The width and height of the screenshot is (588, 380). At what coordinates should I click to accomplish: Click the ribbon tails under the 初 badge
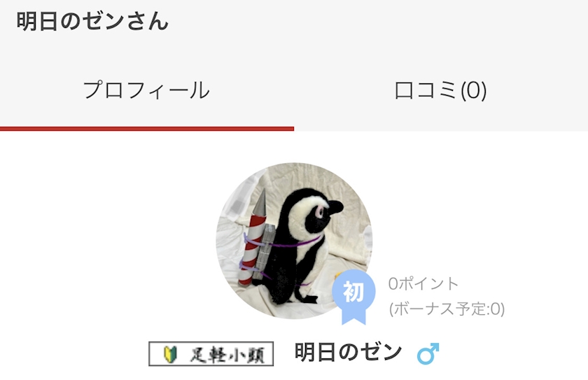353,316
